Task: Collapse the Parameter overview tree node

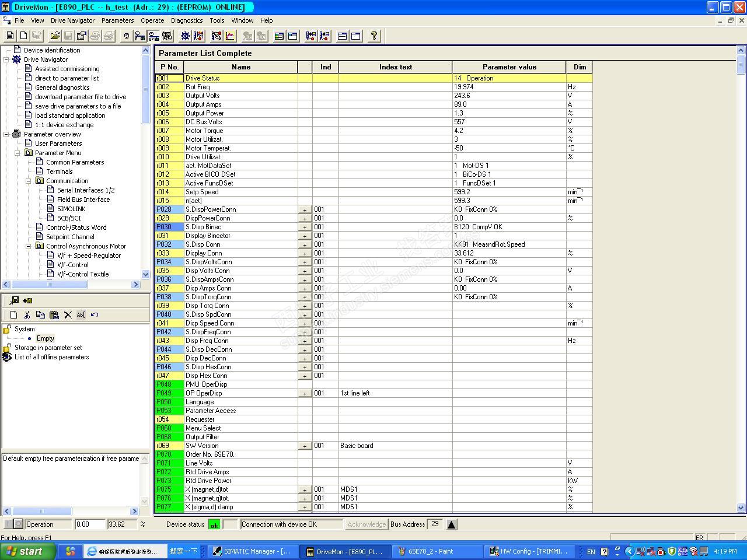Action: tap(6, 134)
